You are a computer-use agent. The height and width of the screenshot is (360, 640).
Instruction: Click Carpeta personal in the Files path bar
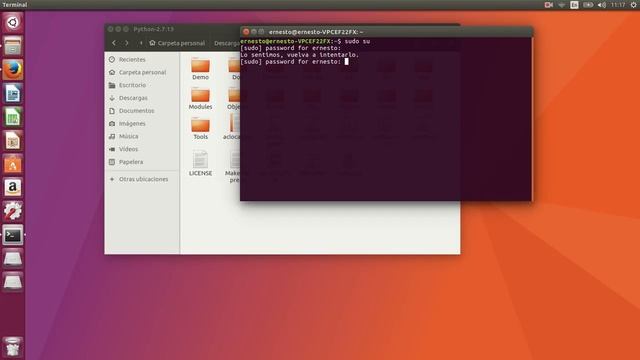177,43
